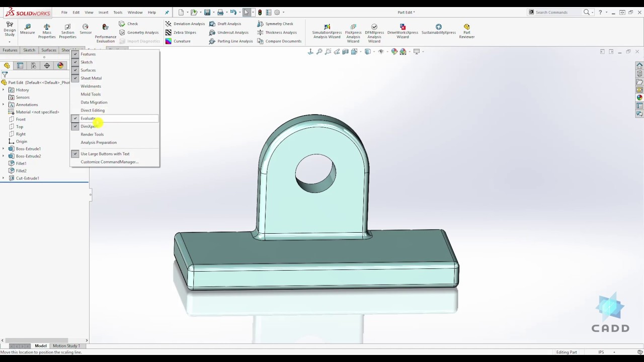Launch SimulationXpress Analysis Wizard
Image resolution: width=644 pixels, height=362 pixels.
[327, 31]
